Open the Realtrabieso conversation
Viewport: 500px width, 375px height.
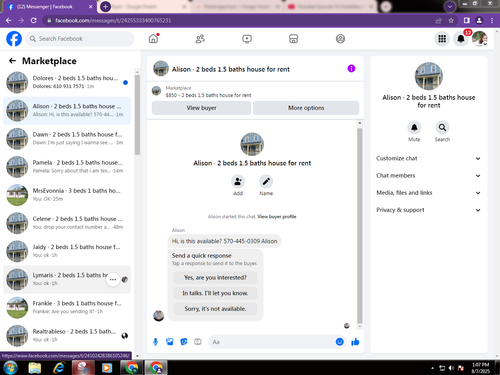coord(67,335)
